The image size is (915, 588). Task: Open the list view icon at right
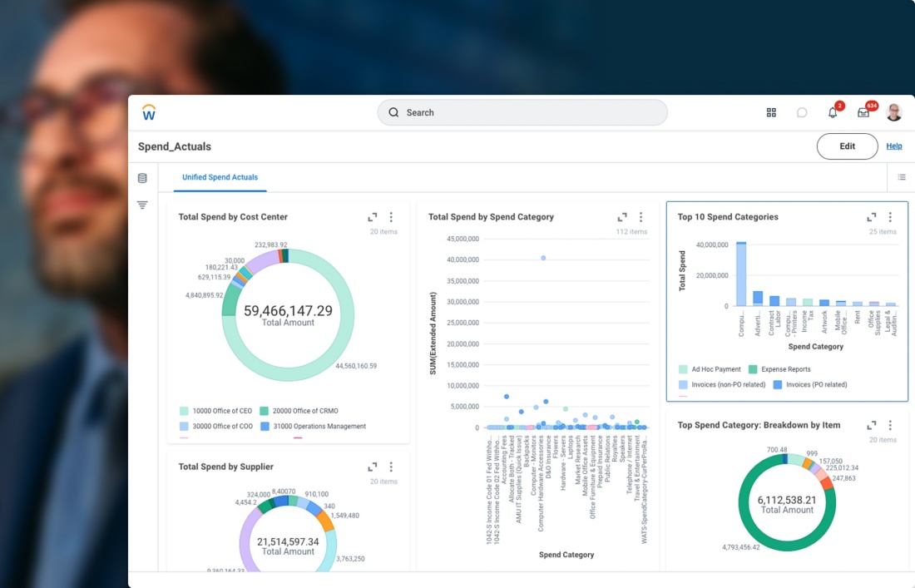[x=902, y=177]
